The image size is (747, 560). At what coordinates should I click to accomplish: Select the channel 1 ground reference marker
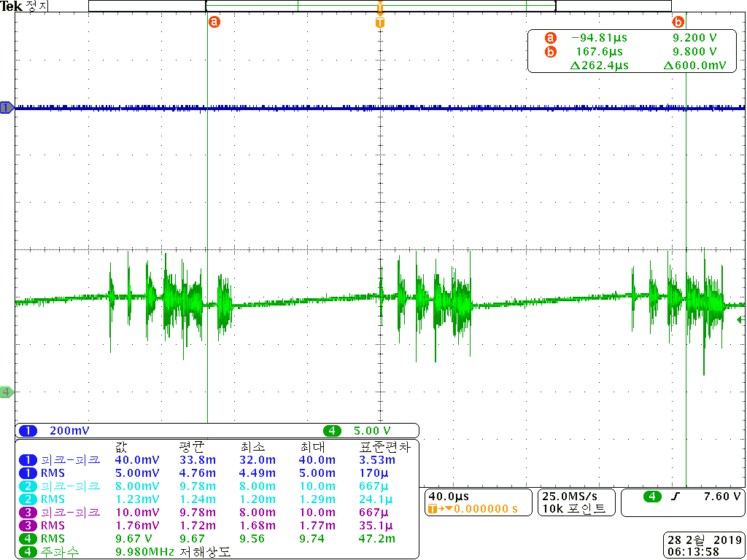click(7, 108)
